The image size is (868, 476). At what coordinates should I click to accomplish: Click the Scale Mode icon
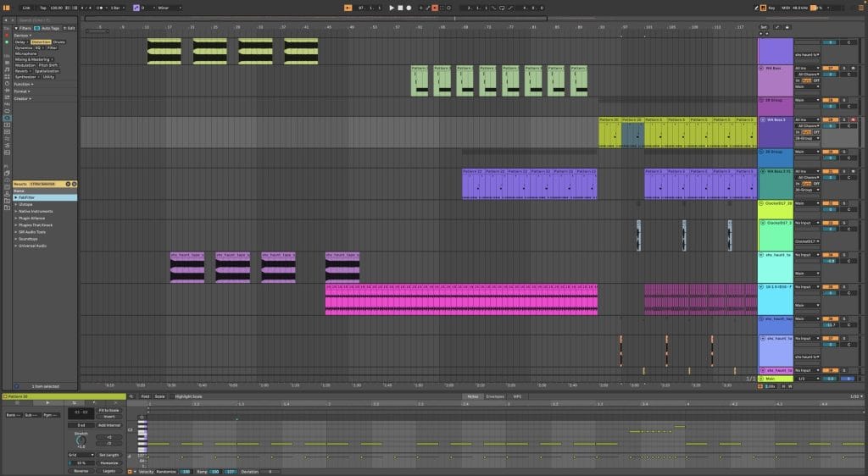point(136,8)
